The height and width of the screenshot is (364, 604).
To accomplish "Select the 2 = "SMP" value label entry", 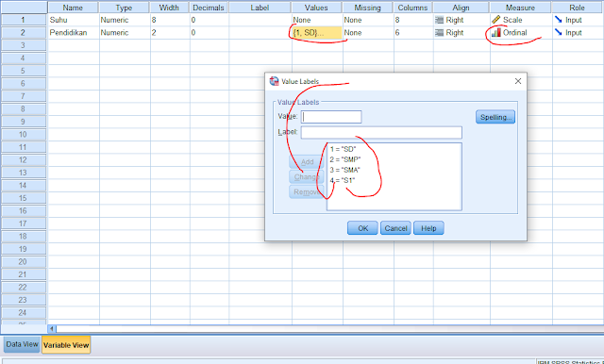I will 345,159.
